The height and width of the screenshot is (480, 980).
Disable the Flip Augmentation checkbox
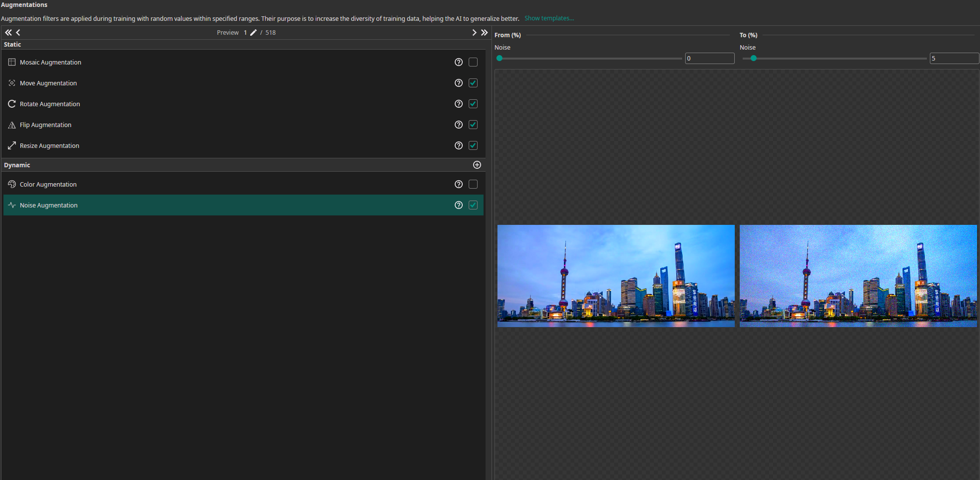click(473, 125)
